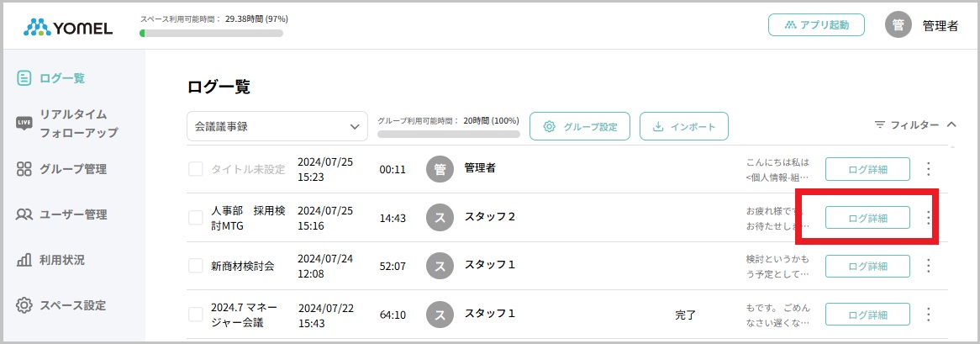This screenshot has height=344, width=980.
Task: Click スタッフ2 user avatar
Action: pyautogui.click(x=440, y=218)
